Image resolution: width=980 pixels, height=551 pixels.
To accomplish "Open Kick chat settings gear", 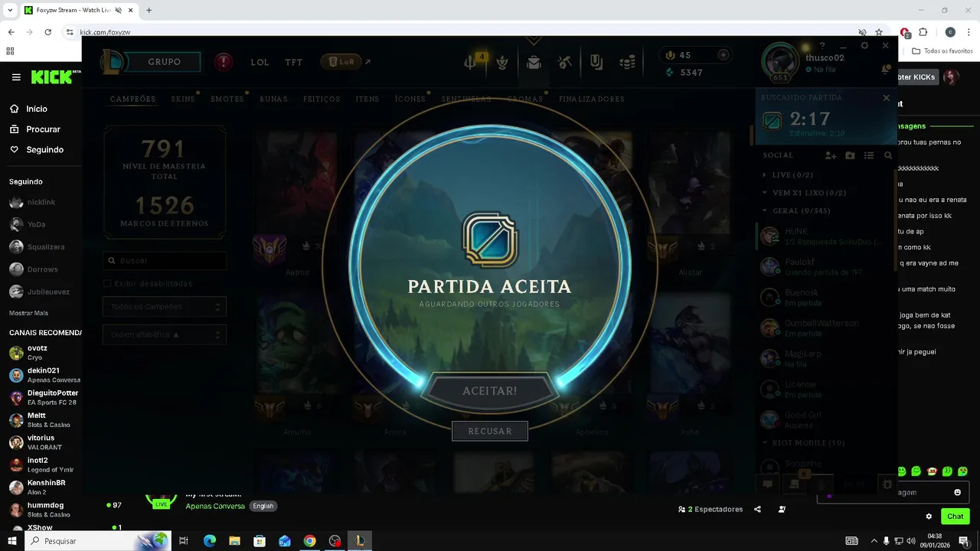I will (929, 517).
